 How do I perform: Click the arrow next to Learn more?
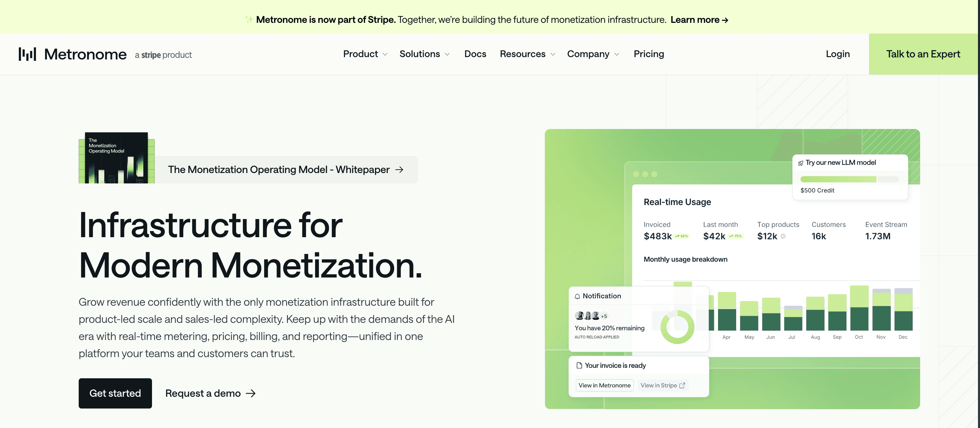[x=725, y=20]
